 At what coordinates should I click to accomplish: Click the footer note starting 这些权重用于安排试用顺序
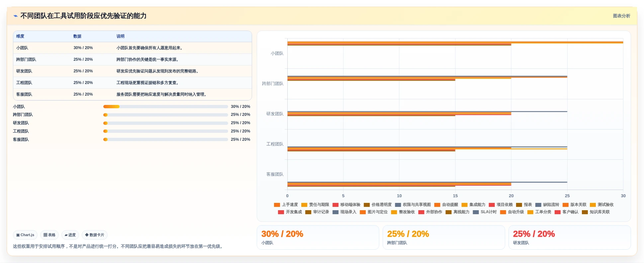coord(119,246)
